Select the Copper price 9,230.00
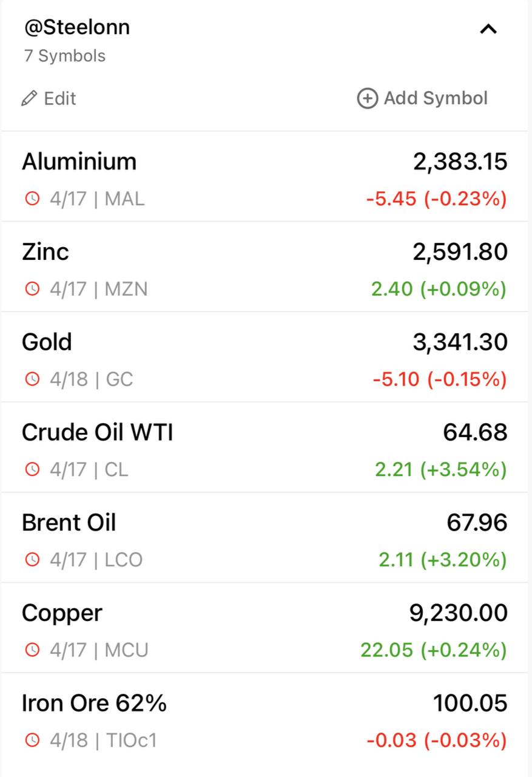 (459, 613)
